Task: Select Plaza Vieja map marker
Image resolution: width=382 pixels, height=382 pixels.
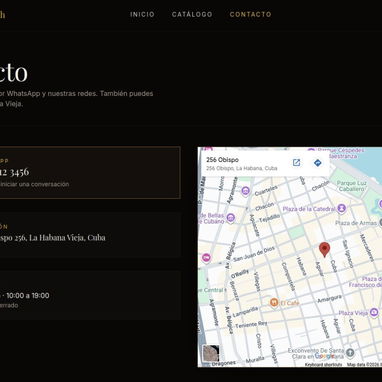Action: pos(374,313)
